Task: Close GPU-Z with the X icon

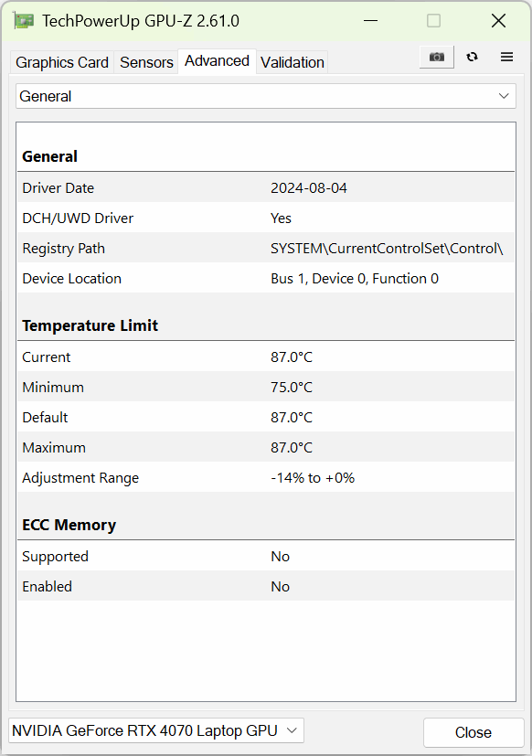Action: [x=498, y=21]
